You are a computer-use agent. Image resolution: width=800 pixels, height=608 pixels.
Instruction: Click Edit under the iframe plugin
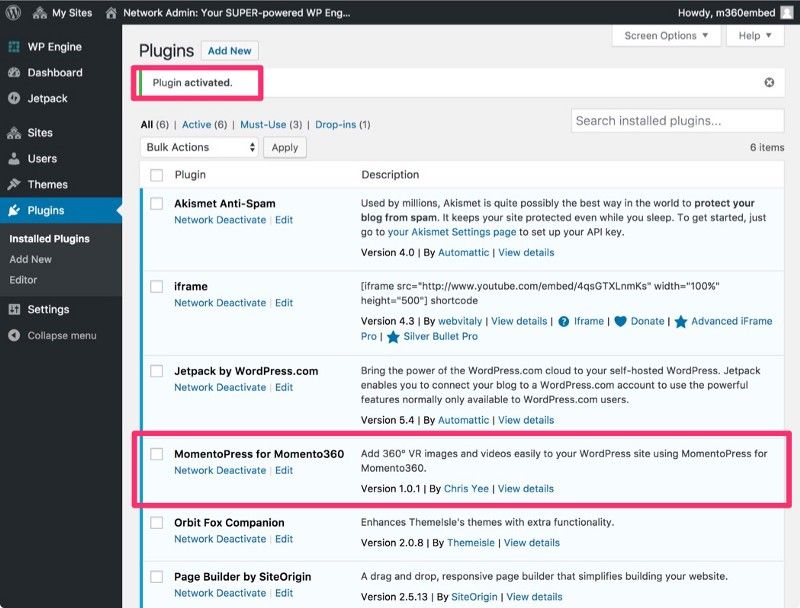pyautogui.click(x=284, y=302)
